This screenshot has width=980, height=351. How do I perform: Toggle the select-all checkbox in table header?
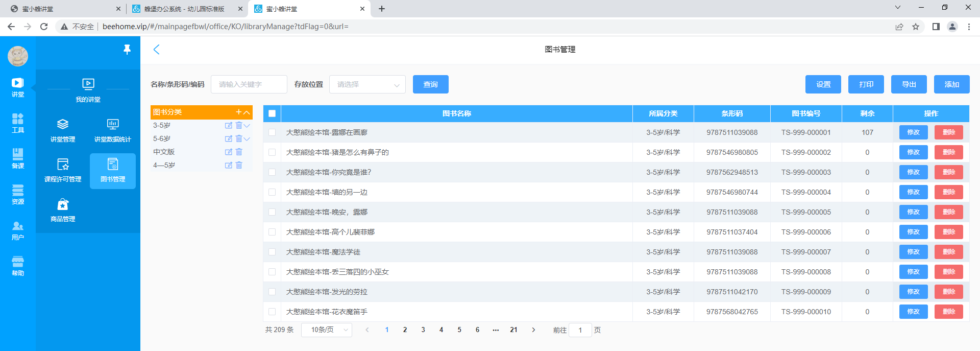pos(272,113)
